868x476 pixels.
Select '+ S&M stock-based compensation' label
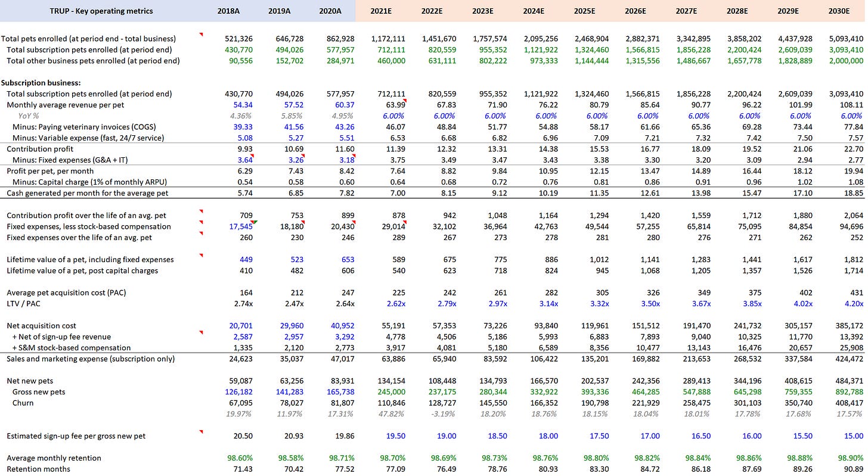coord(71,348)
